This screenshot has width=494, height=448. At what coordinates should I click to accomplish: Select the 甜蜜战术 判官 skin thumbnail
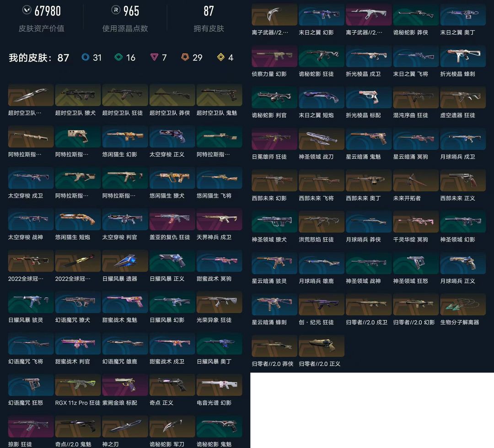78,343
